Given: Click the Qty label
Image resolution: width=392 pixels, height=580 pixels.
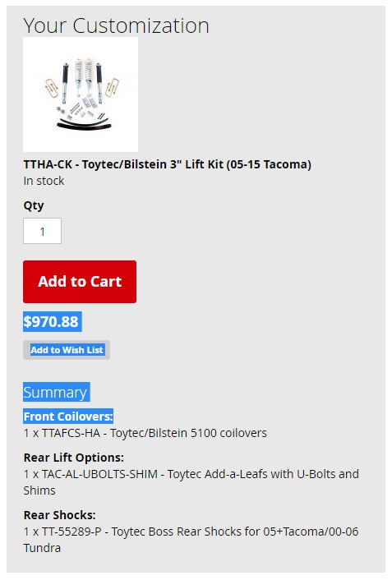Looking at the screenshot, I should click(34, 205).
